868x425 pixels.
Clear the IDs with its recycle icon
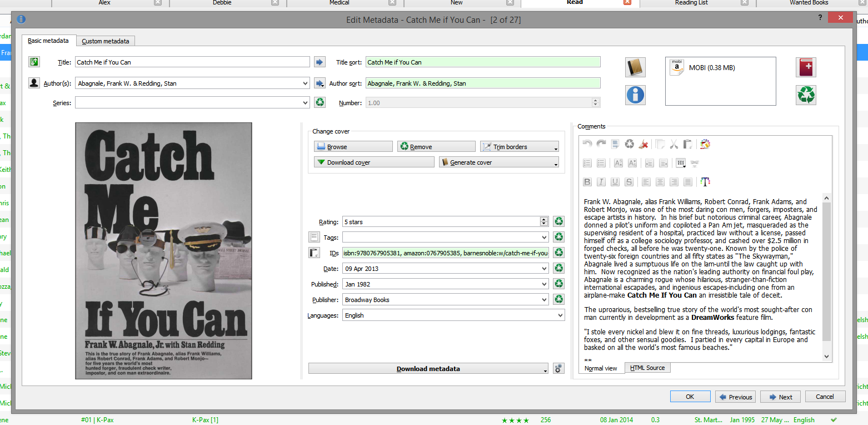click(x=558, y=253)
